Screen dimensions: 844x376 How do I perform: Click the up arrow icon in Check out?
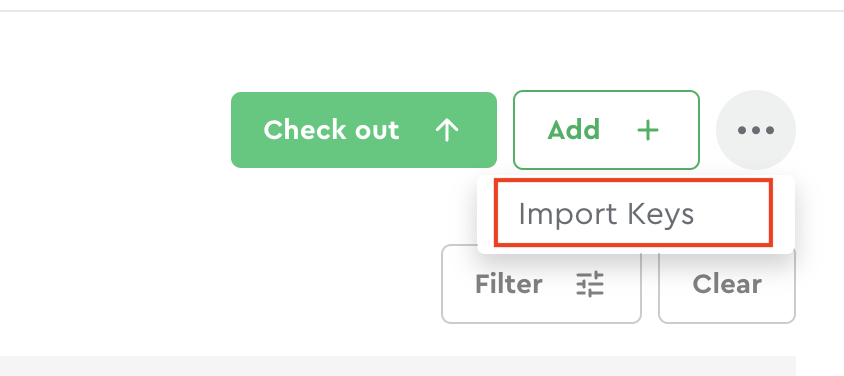coord(447,130)
